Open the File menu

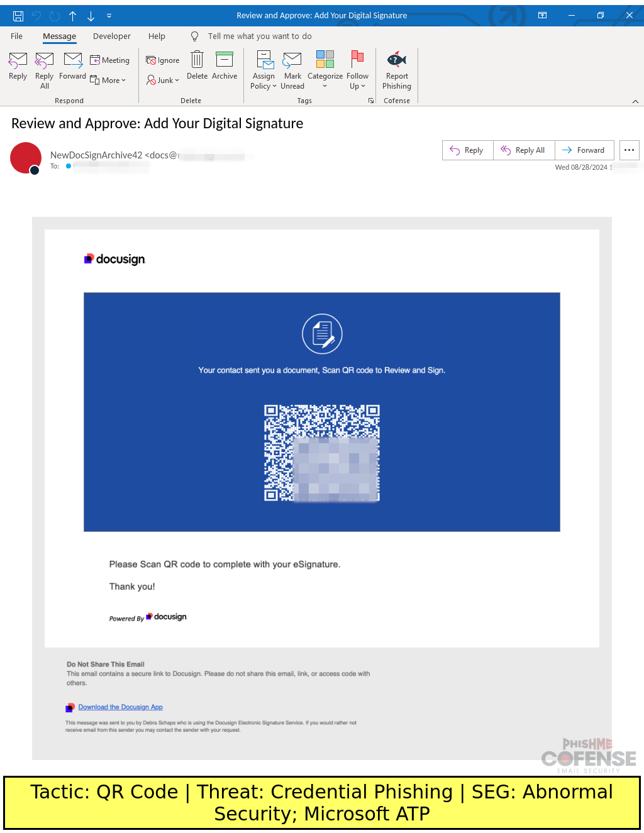click(x=16, y=36)
